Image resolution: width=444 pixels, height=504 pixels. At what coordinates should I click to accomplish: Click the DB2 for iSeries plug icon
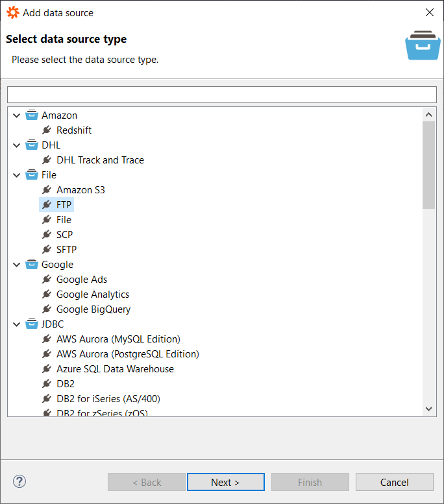click(x=47, y=399)
